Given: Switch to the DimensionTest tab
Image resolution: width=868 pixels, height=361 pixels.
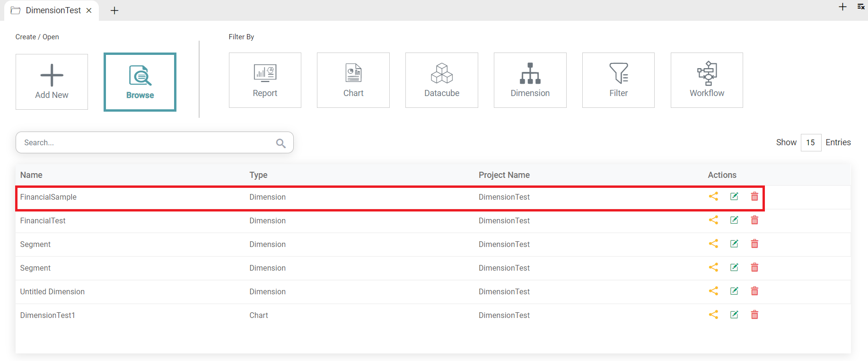Looking at the screenshot, I should coord(53,10).
